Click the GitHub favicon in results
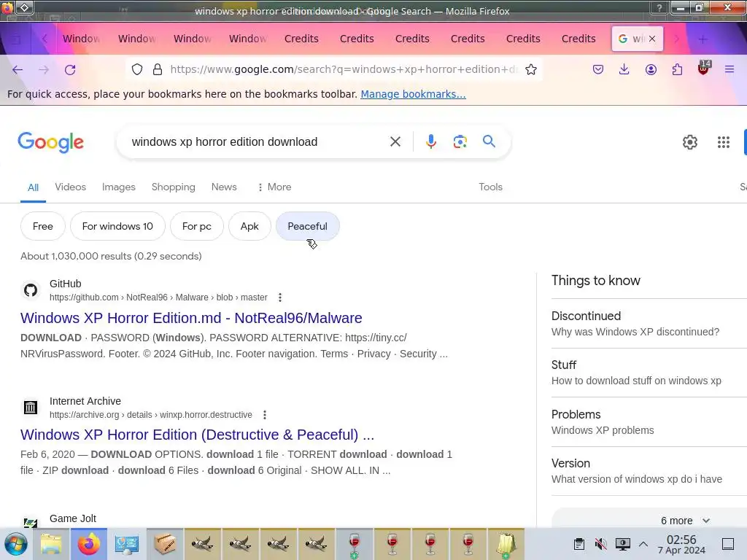The image size is (747, 560). 31,290
